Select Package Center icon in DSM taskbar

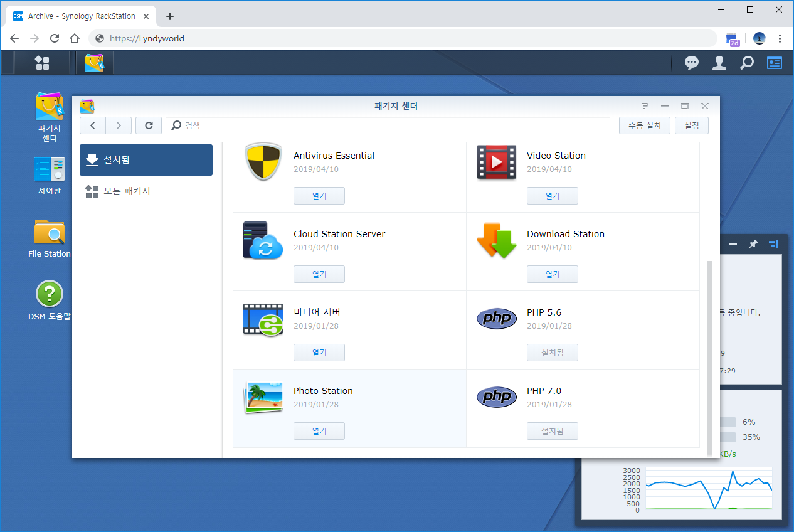click(95, 63)
